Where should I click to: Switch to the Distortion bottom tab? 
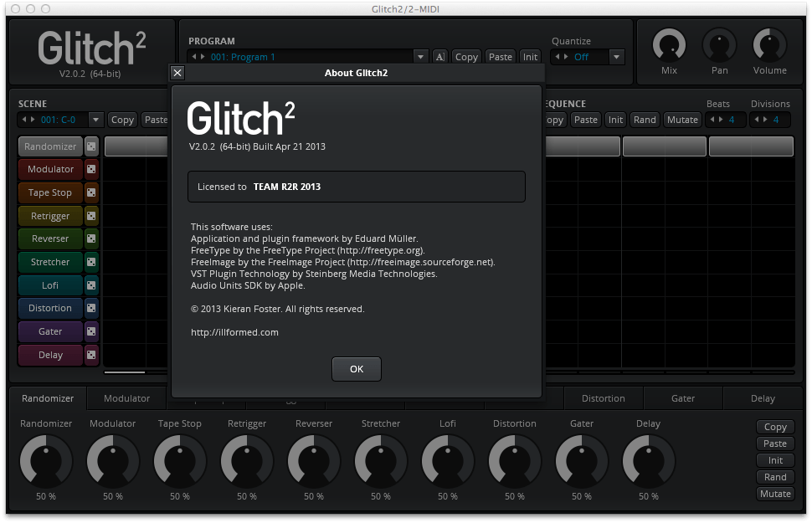604,398
